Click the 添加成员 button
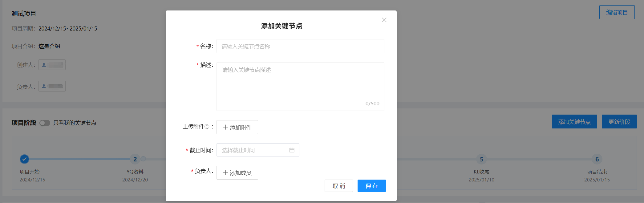Screen dimensions: 644x203 tap(237, 173)
